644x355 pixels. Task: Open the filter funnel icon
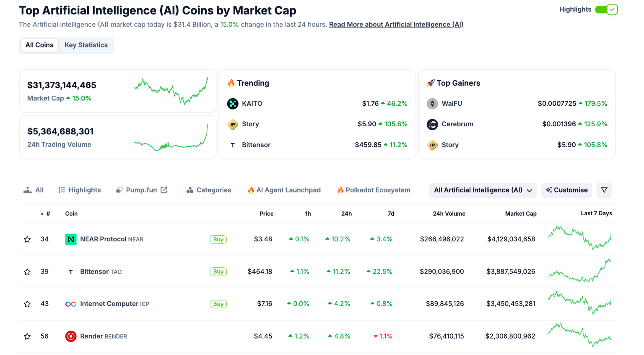604,190
